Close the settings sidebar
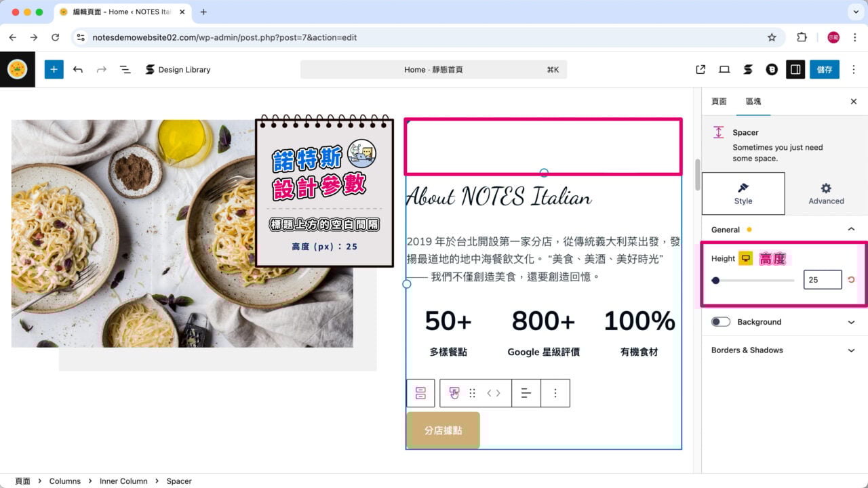 (854, 102)
